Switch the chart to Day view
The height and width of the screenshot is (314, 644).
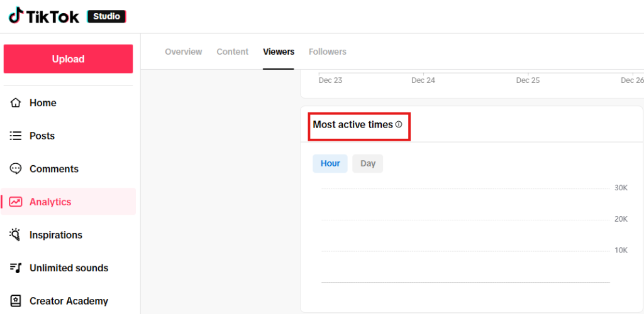368,163
